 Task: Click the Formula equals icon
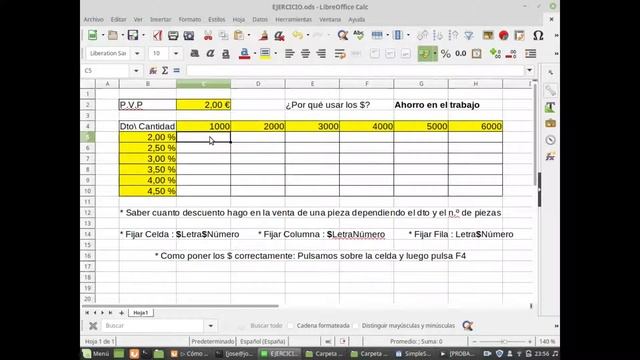click(176, 71)
